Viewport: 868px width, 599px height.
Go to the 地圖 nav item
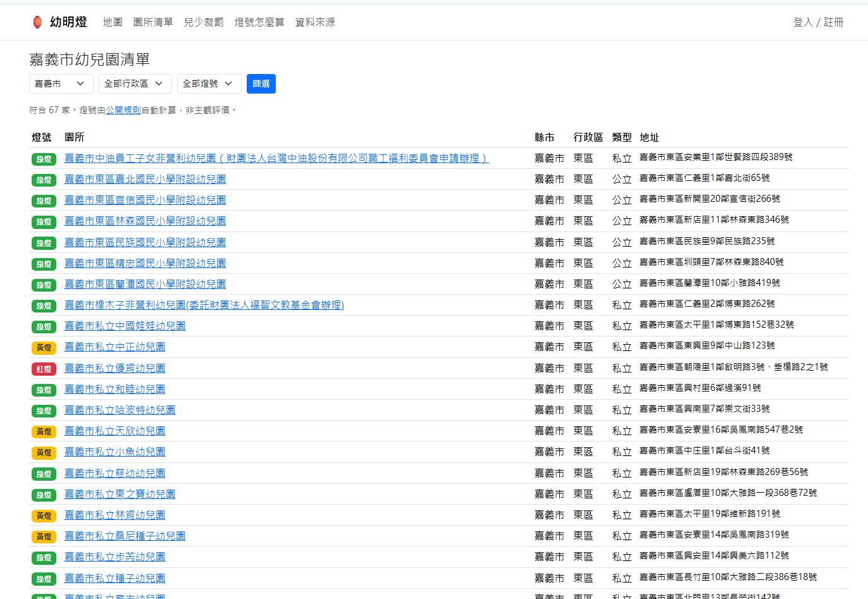click(x=113, y=22)
